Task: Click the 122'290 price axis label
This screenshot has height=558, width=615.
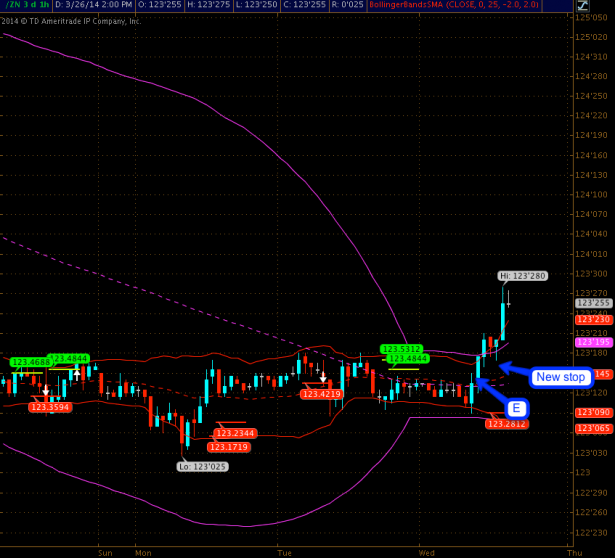Action: click(591, 493)
